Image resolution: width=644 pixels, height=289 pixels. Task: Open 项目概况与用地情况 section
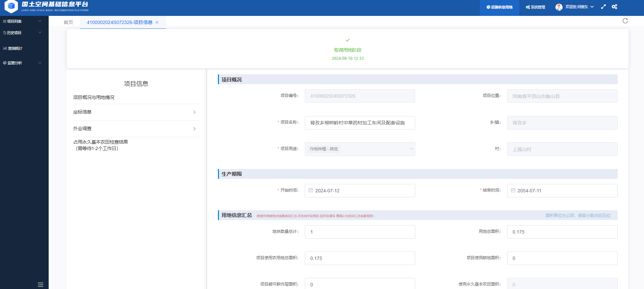coord(94,97)
